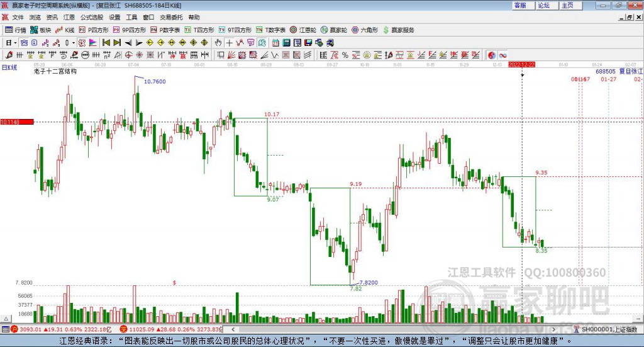Toggle the infinity loop icon

(x=502, y=55)
